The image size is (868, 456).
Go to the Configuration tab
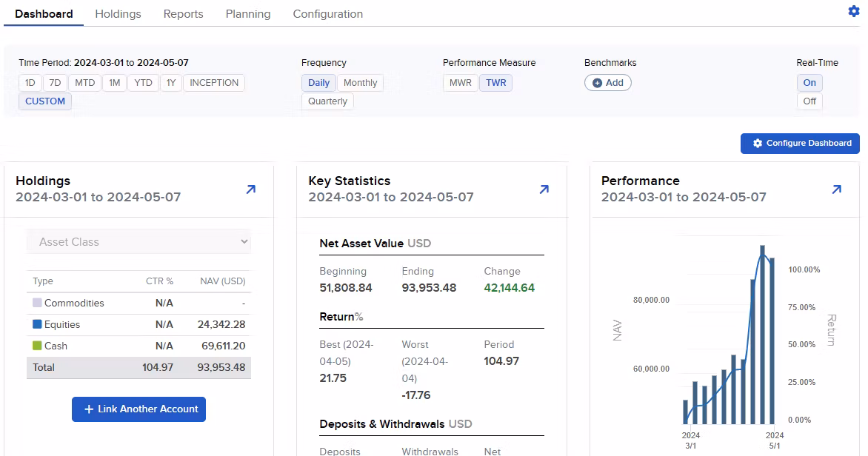pos(327,14)
